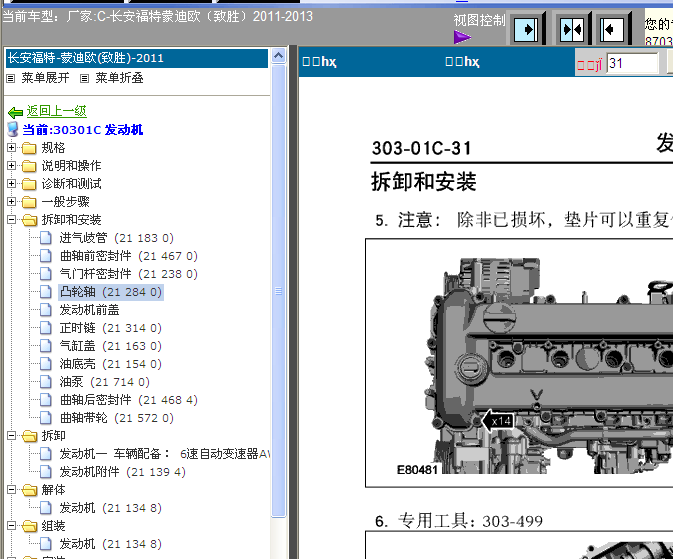Collapse the 拆卸和安装 folder

[x=12, y=220]
